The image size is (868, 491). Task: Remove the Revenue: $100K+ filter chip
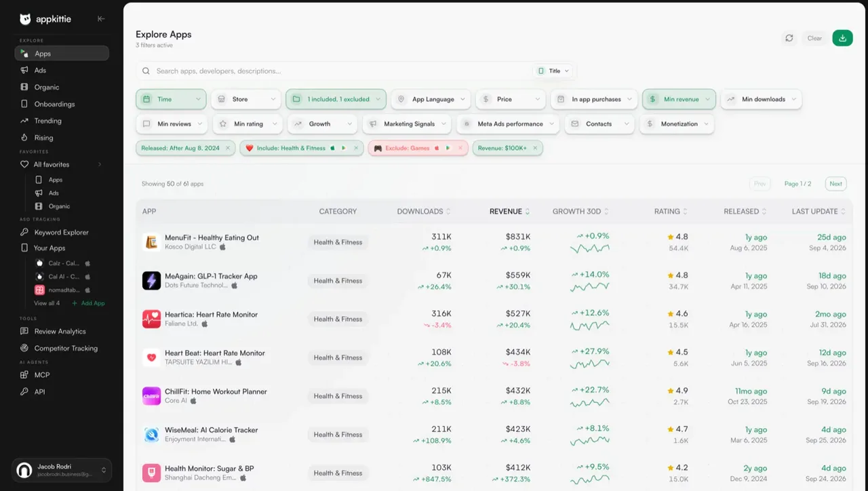coord(535,148)
